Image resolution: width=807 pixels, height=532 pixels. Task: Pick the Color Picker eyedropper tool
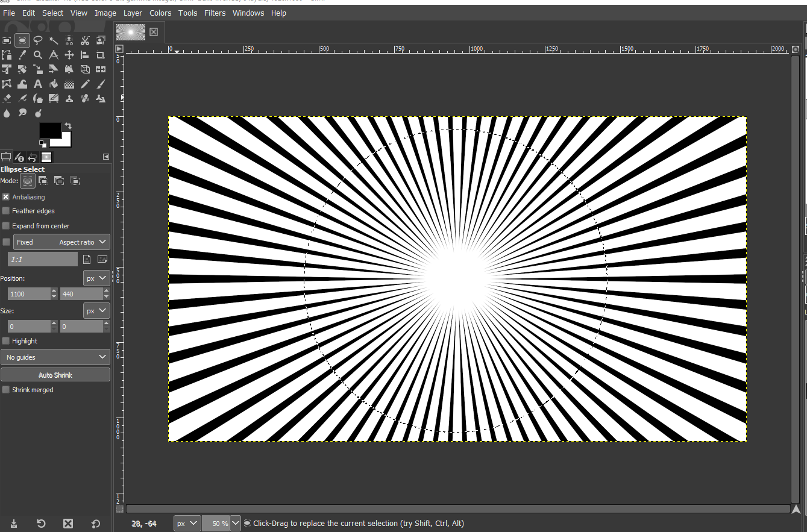[22, 55]
